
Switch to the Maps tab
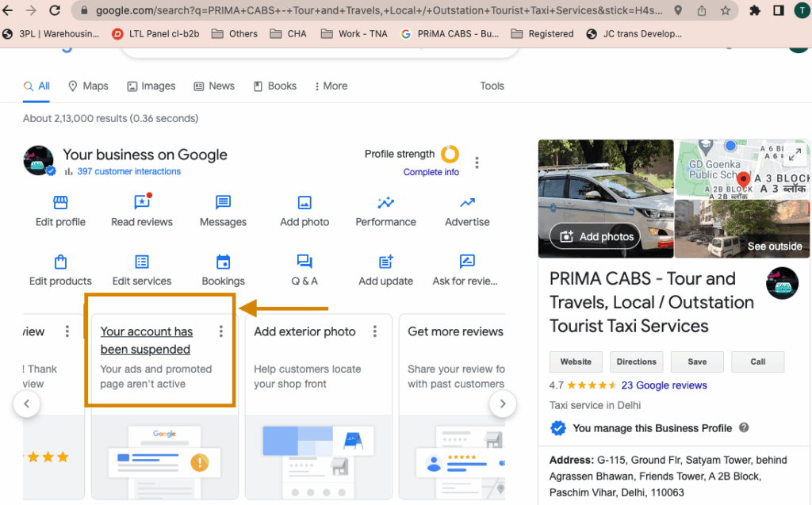coord(88,86)
